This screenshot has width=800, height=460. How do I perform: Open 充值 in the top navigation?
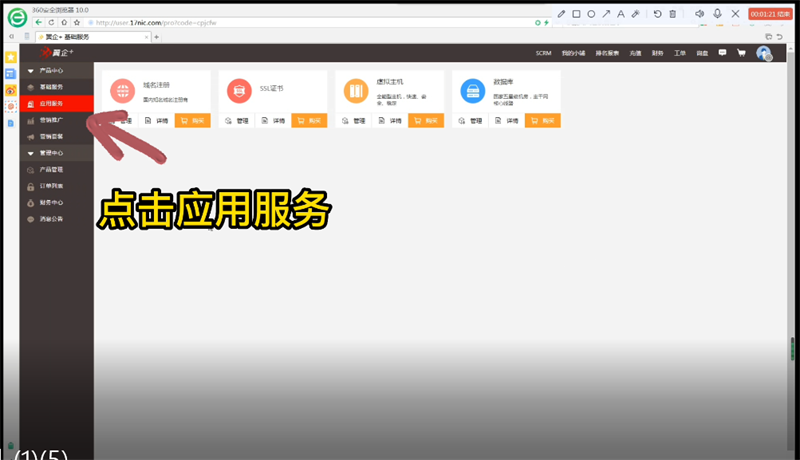(635, 53)
